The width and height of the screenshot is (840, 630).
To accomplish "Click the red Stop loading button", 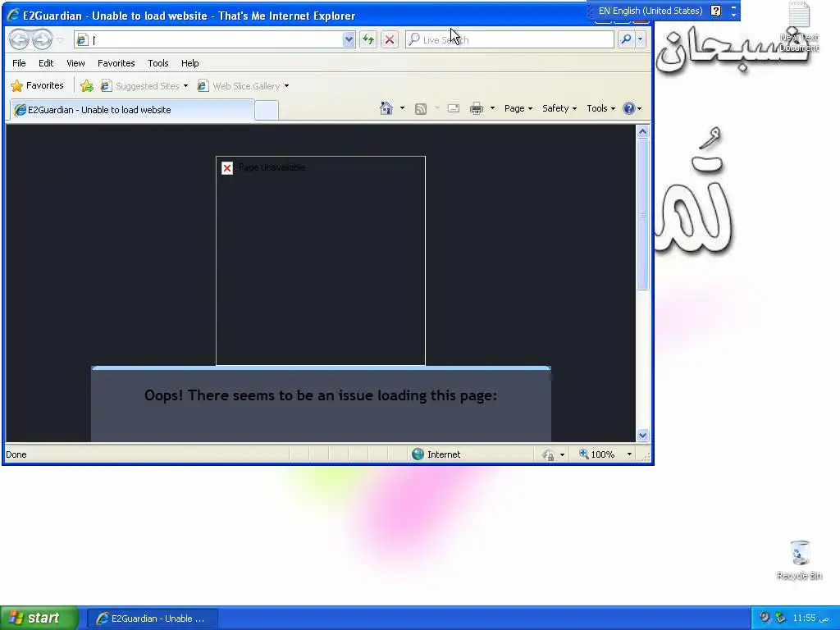I will (x=390, y=39).
